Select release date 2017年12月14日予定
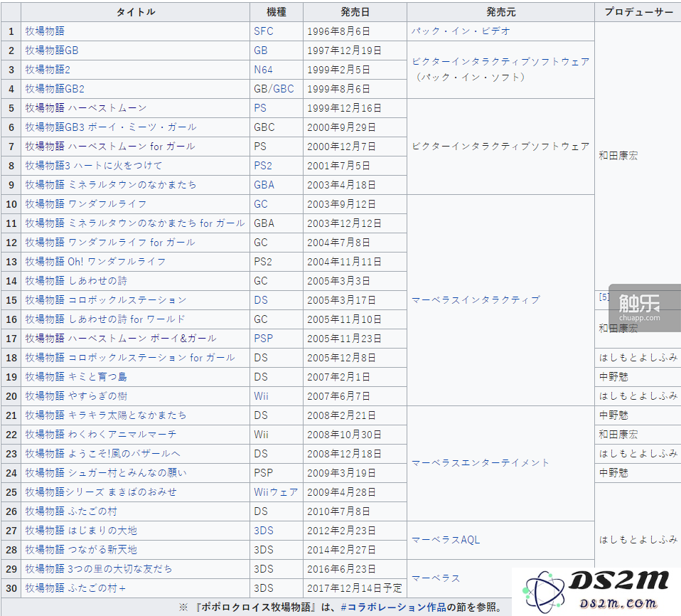681x616 pixels. [355, 588]
